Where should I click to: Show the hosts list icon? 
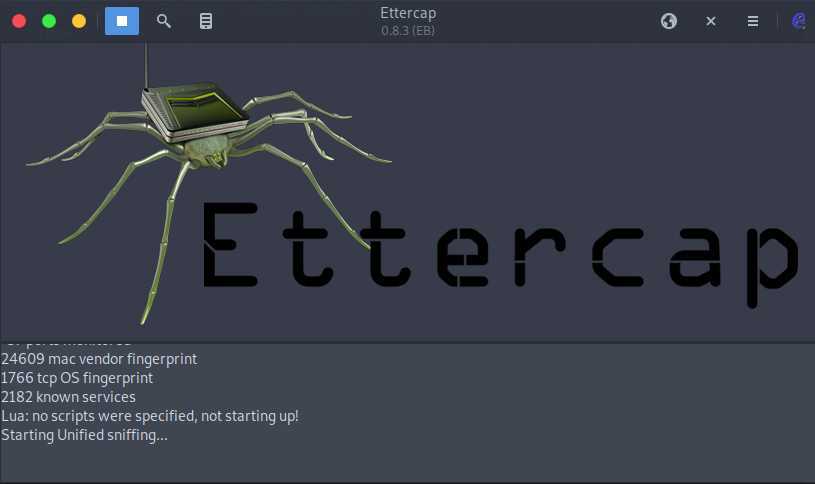click(x=206, y=21)
